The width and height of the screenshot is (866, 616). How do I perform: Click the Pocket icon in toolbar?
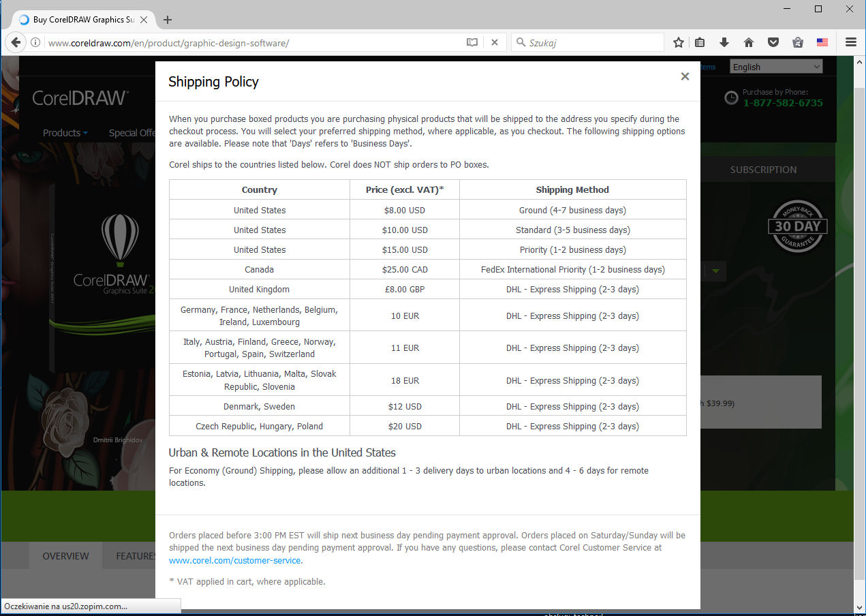click(773, 42)
